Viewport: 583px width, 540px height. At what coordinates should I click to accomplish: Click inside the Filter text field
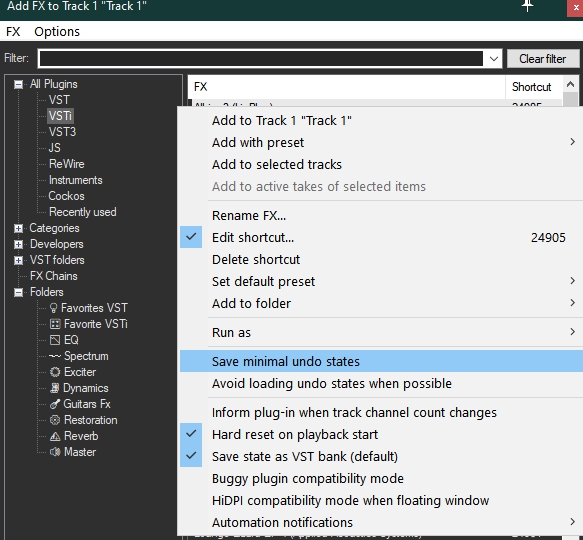261,59
